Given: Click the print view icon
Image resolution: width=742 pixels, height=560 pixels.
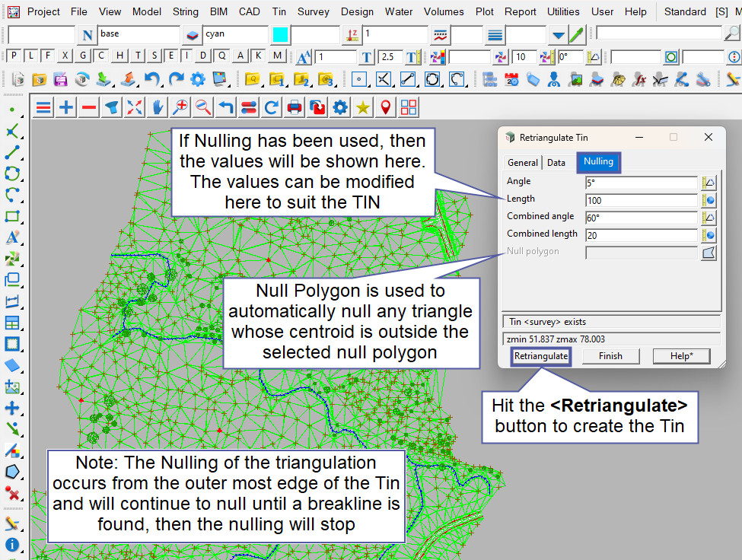Looking at the screenshot, I should (295, 108).
